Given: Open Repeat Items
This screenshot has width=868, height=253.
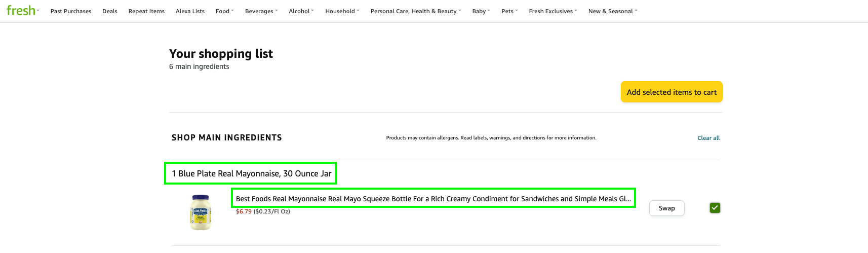Looking at the screenshot, I should [146, 11].
